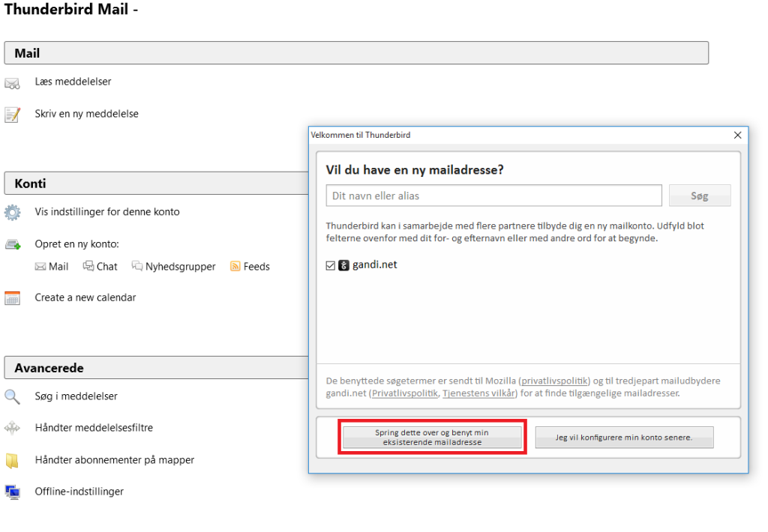
Task: Click 'Spring dette over' existing email button
Action: [x=431, y=438]
